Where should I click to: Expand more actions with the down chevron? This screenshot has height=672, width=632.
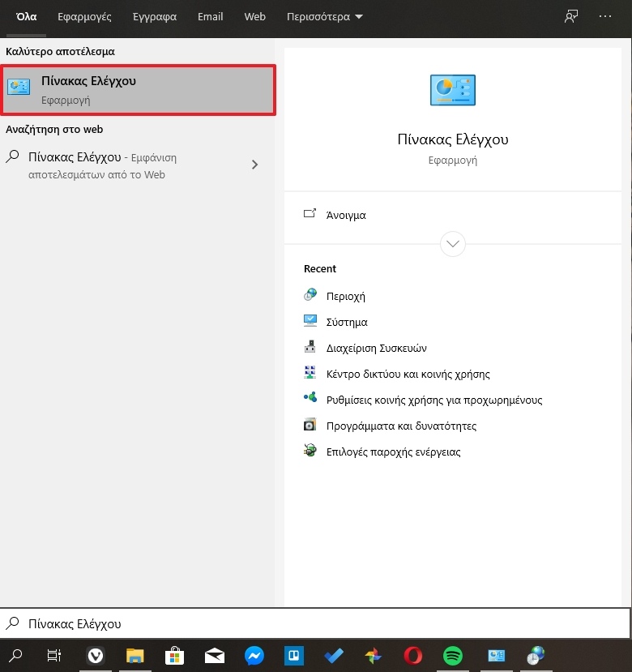click(452, 243)
